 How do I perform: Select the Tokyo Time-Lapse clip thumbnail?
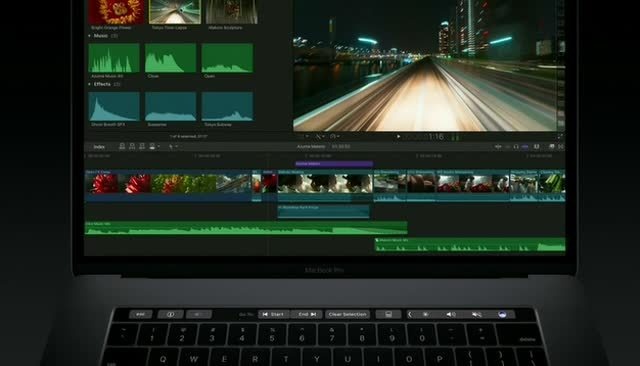pyautogui.click(x=175, y=12)
